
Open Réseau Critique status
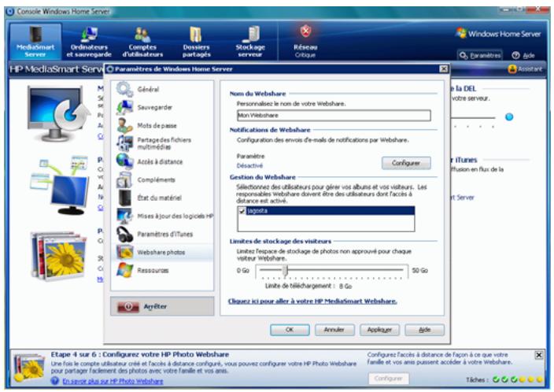click(305, 42)
